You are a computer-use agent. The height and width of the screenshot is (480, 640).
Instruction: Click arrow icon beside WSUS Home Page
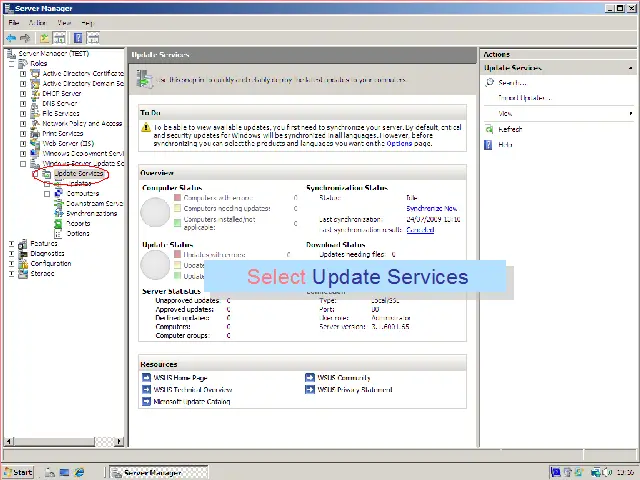(x=146, y=378)
